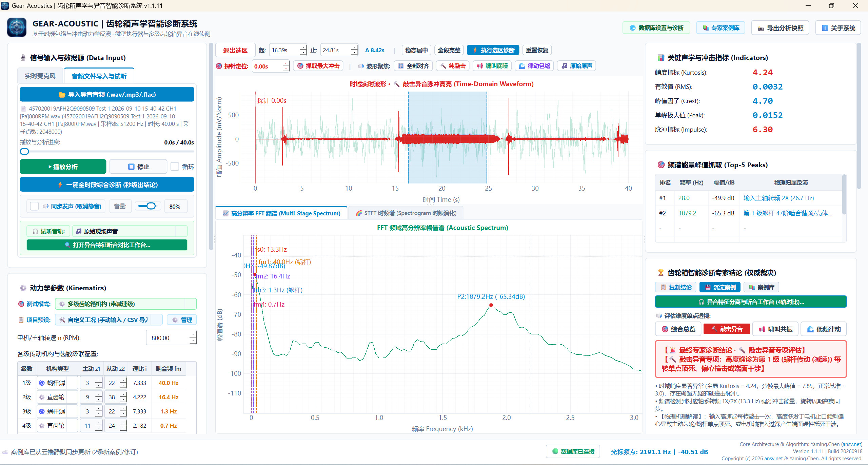Open 测试模式 multi-stage gearbox dropdown

click(x=126, y=304)
